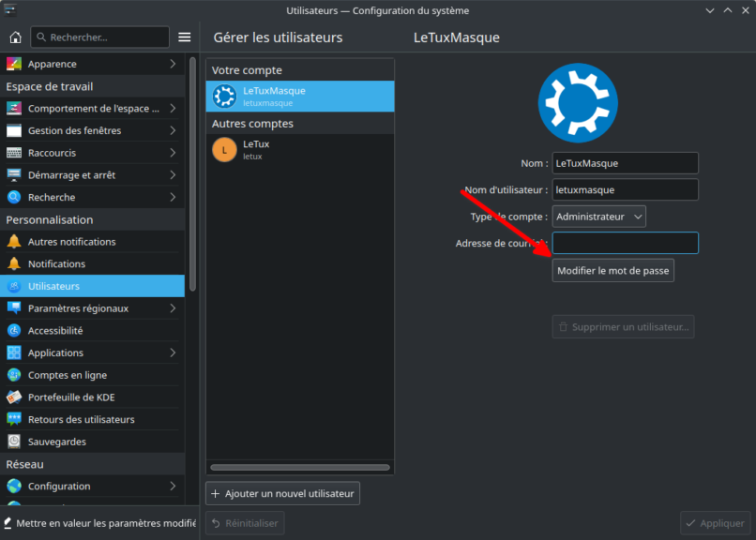Click the Modifier le mot de passe button
The width and height of the screenshot is (756, 540).
(x=612, y=270)
